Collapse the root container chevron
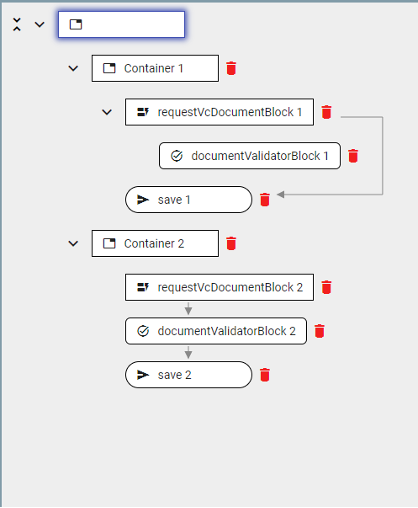 click(40, 24)
